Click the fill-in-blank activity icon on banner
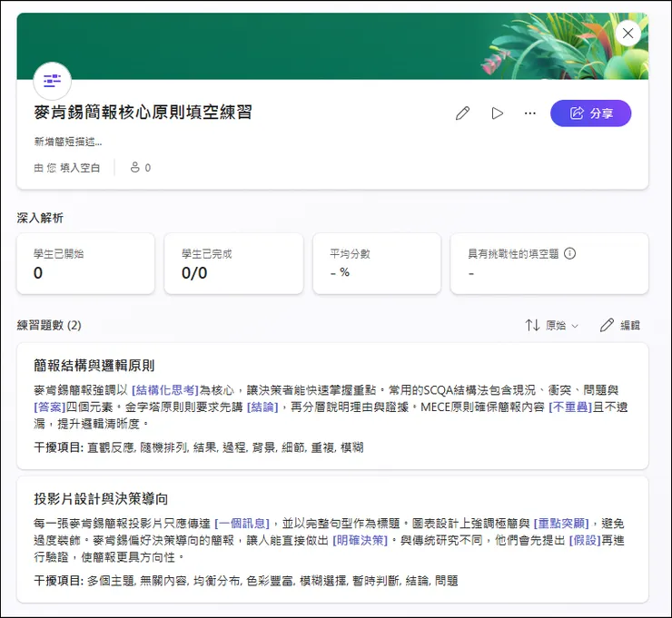This screenshot has height=618, width=672. coord(53,81)
